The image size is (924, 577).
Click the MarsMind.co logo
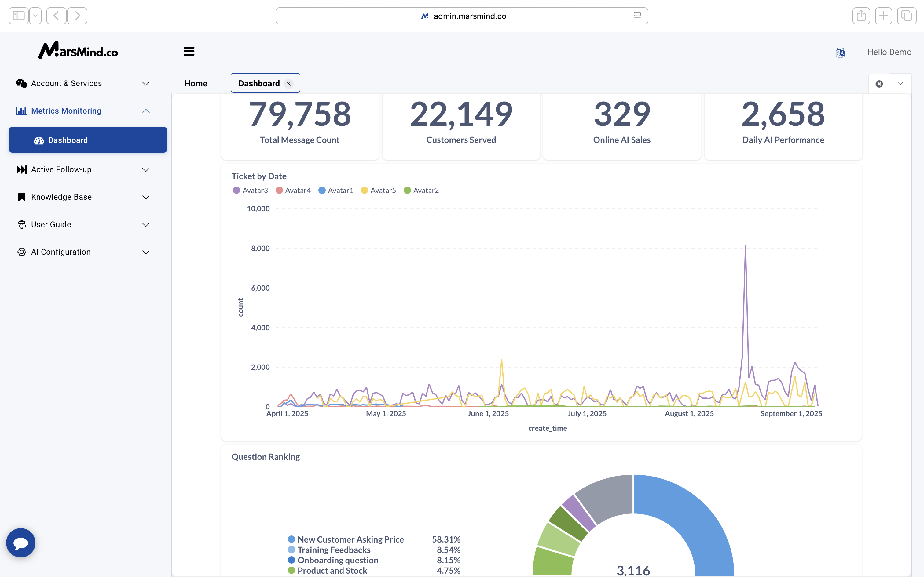pos(78,50)
